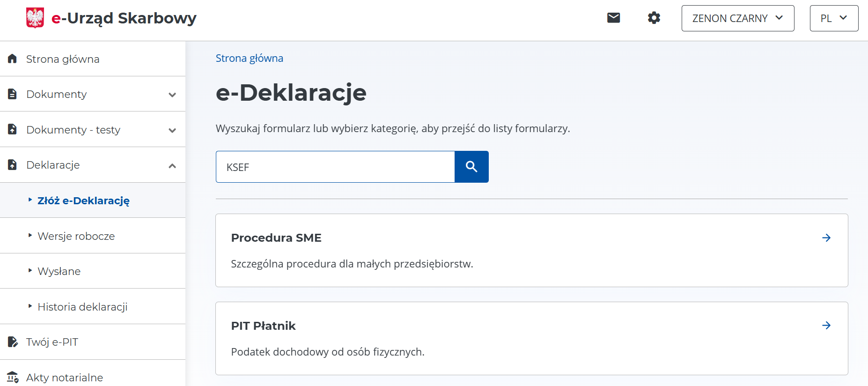This screenshot has width=868, height=386.
Task: Open the PL language dropdown
Action: click(x=833, y=18)
